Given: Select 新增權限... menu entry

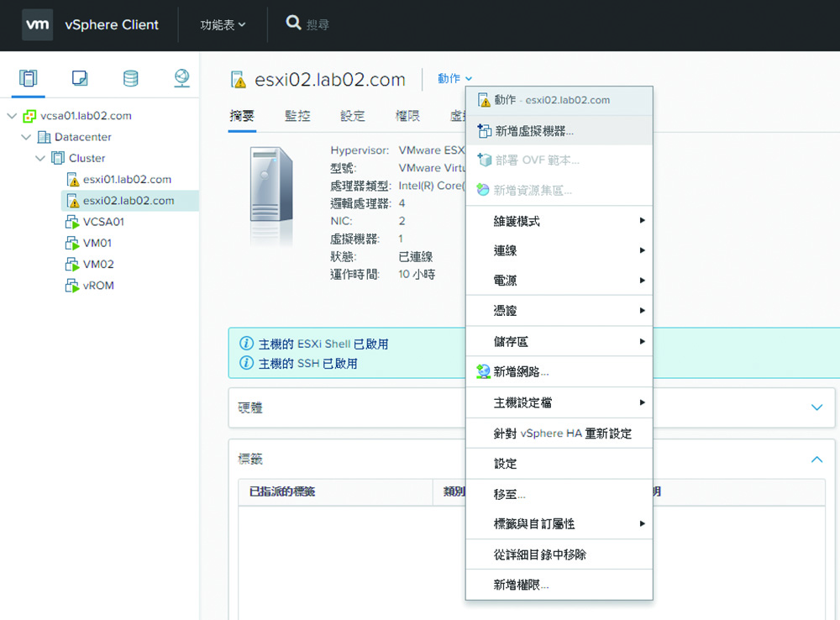Looking at the screenshot, I should 559,585.
